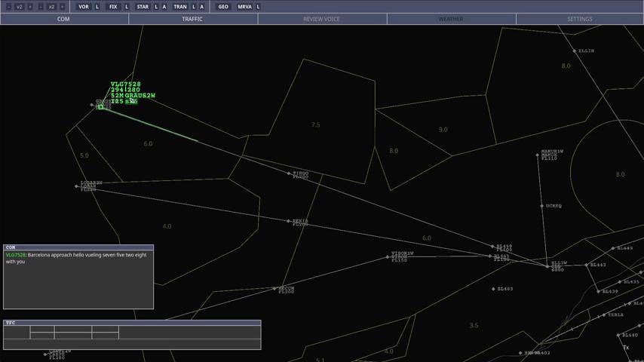Viewport: 644px width, 362px height.
Task: Click the L label button beside FIX
Action: (127, 7)
